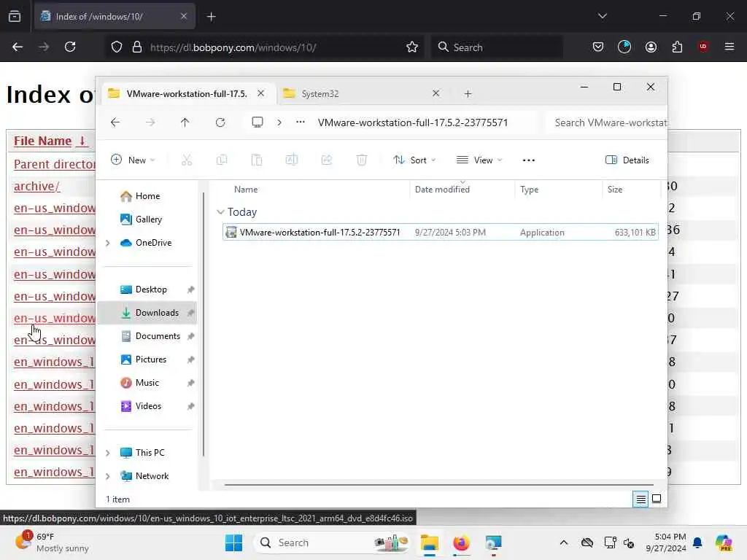This screenshot has height=560, width=747.
Task: Expand the Network tree node
Action: [108, 476]
